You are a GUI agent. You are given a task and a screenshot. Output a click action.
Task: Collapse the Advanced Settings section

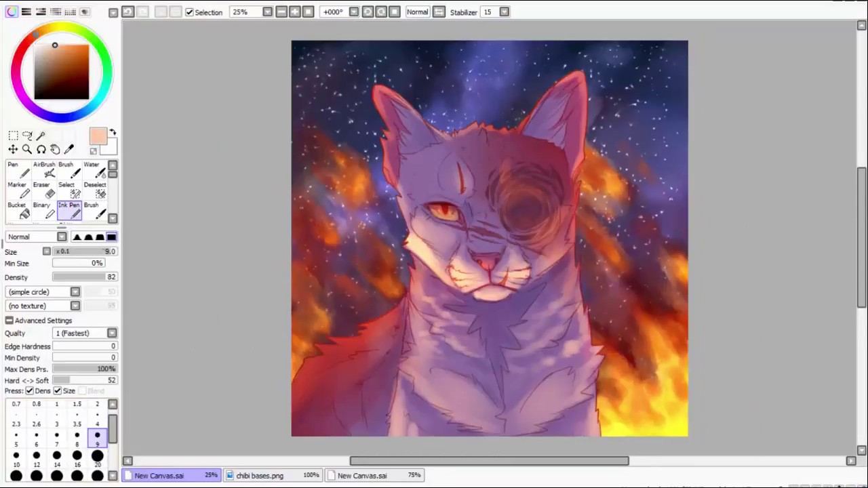(9, 321)
